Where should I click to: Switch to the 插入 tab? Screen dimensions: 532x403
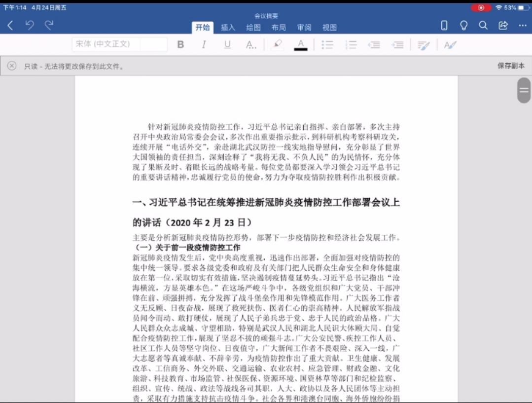(228, 28)
